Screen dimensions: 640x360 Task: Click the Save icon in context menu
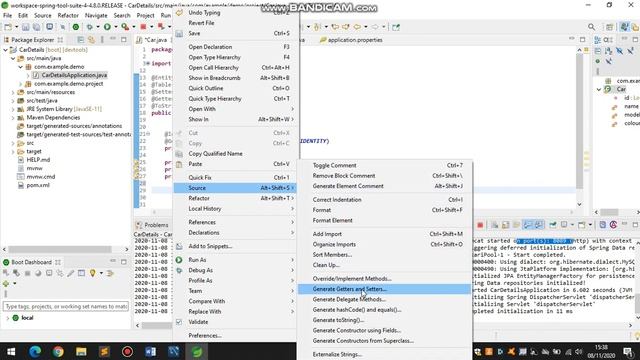pos(179,33)
